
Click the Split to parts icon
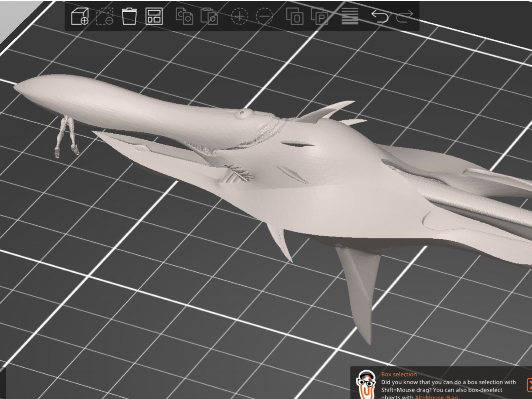320,16
